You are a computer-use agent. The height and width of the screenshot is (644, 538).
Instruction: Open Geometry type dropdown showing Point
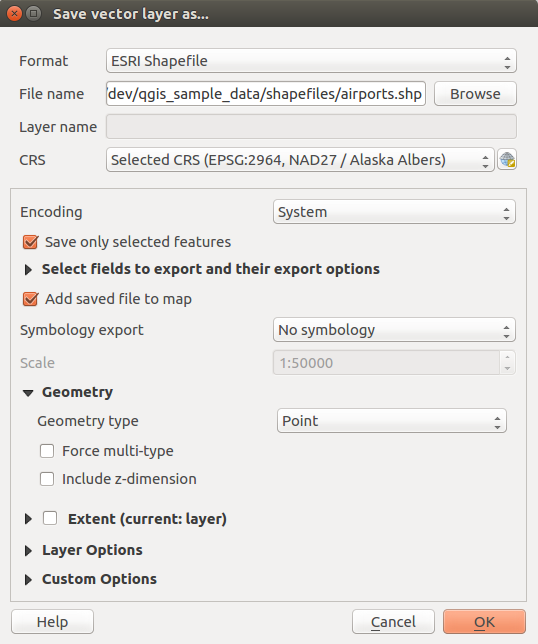pyautogui.click(x=391, y=421)
